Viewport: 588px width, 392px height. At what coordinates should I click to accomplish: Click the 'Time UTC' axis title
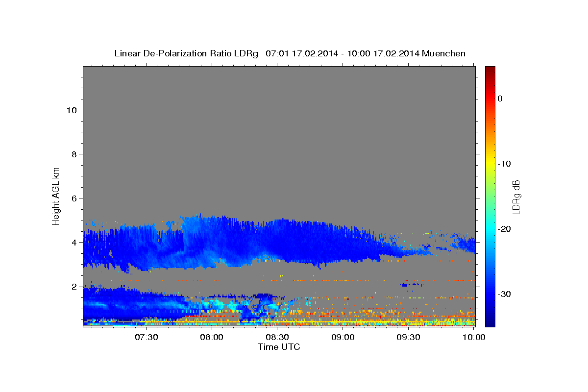[279, 347]
